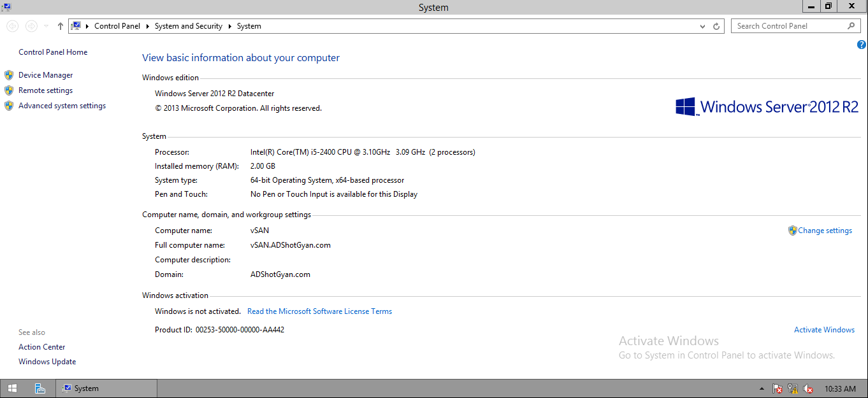Viewport: 868px width, 398px height.
Task: Click the File Explorer taskbar icon
Action: tap(40, 388)
